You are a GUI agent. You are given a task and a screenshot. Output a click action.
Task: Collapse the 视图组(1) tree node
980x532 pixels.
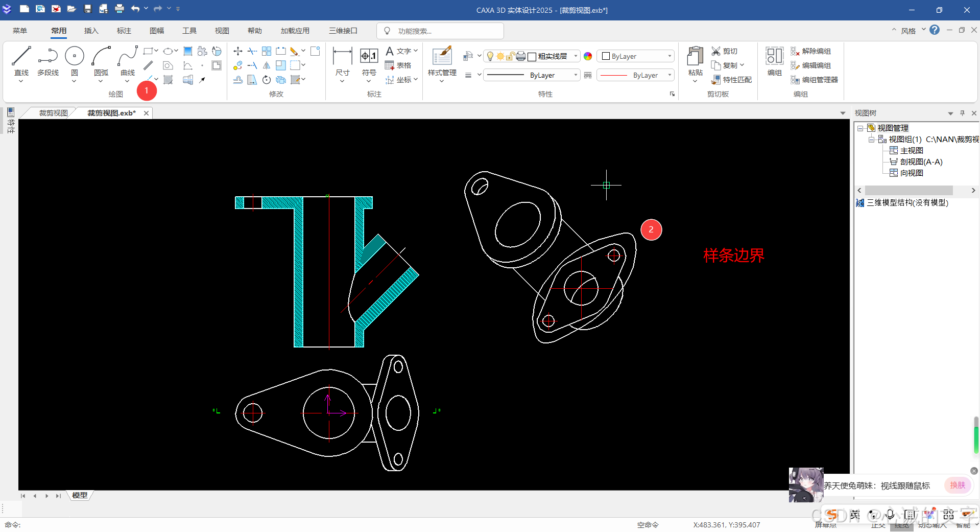pos(871,139)
